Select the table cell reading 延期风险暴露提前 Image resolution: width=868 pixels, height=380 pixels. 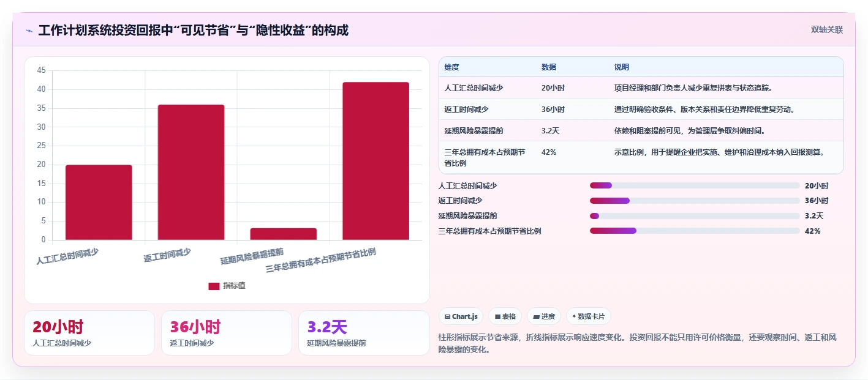click(474, 131)
